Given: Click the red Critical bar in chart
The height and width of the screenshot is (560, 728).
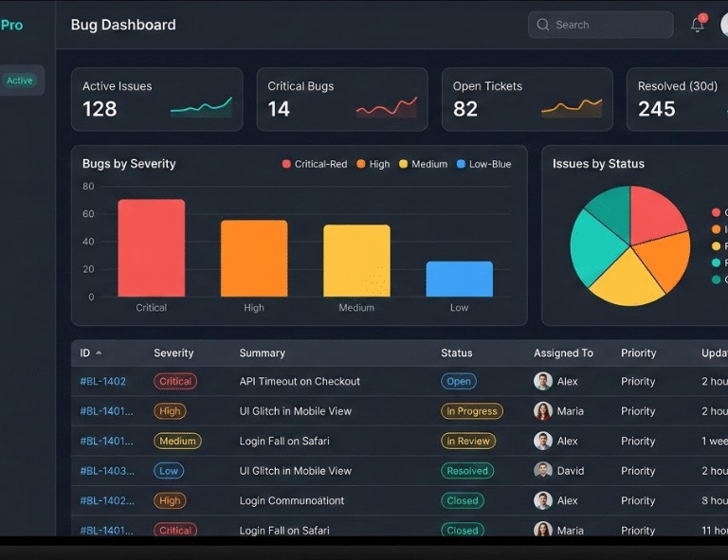Looking at the screenshot, I should click(151, 248).
